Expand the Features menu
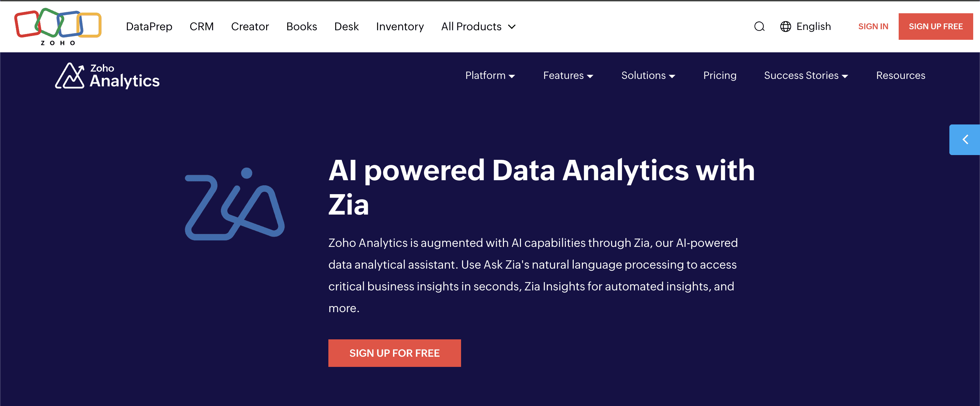 pyautogui.click(x=568, y=75)
